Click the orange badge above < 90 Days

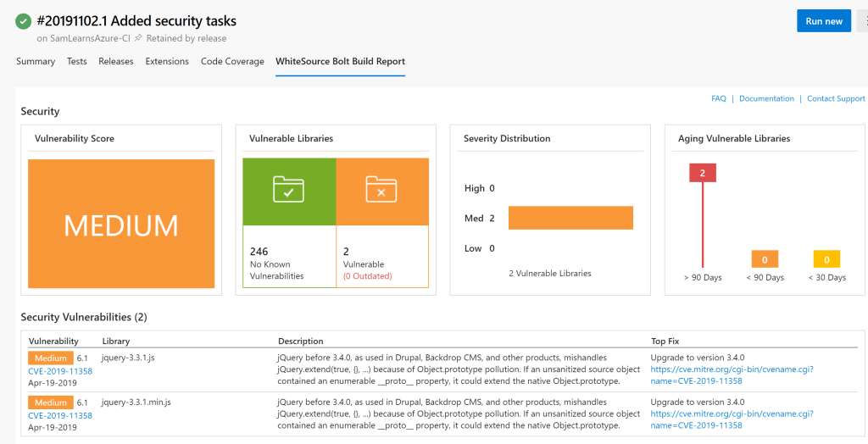click(765, 259)
